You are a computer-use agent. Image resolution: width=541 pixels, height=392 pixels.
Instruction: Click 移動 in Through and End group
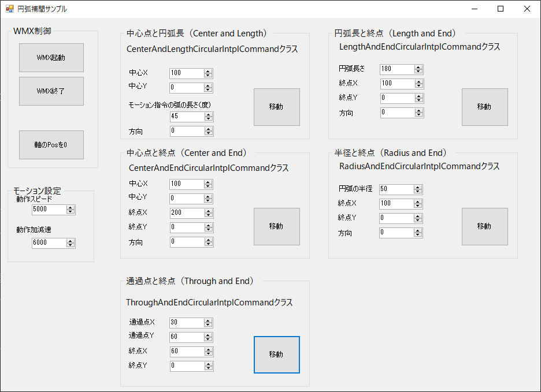tap(276, 354)
